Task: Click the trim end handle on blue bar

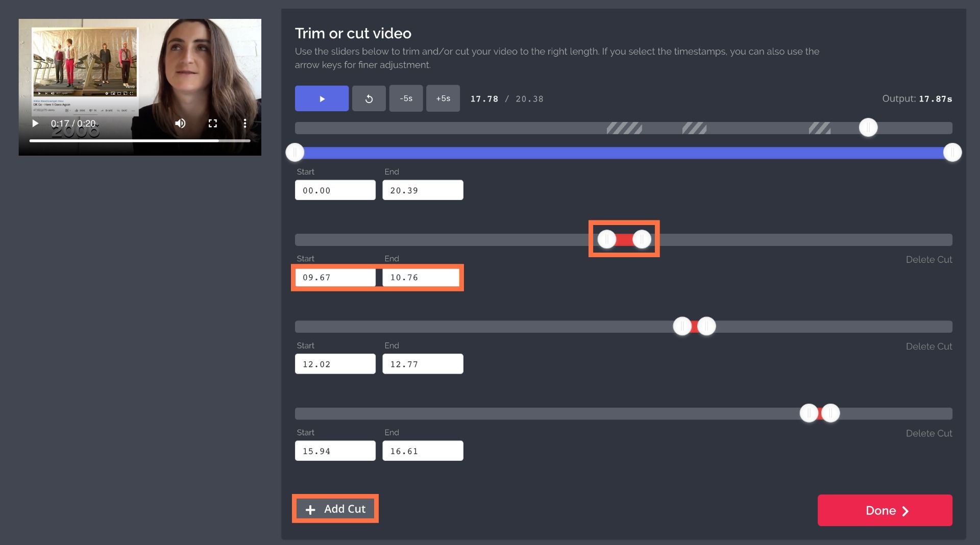Action: 952,153
